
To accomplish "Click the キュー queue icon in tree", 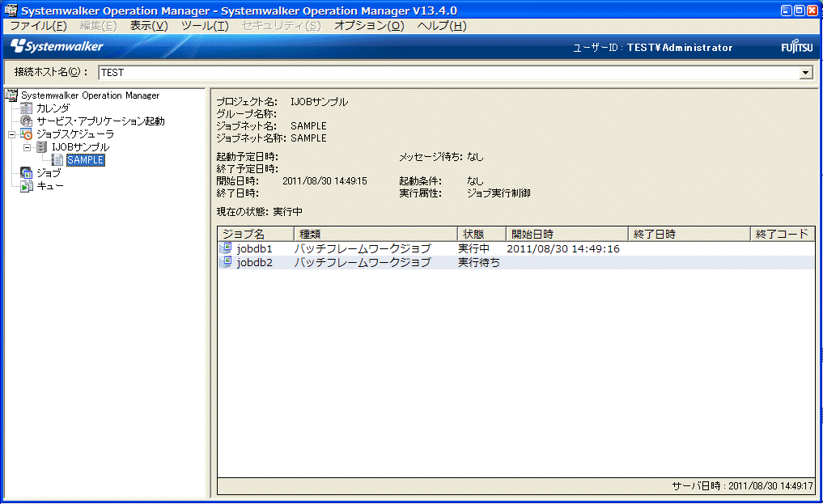I will point(26,186).
